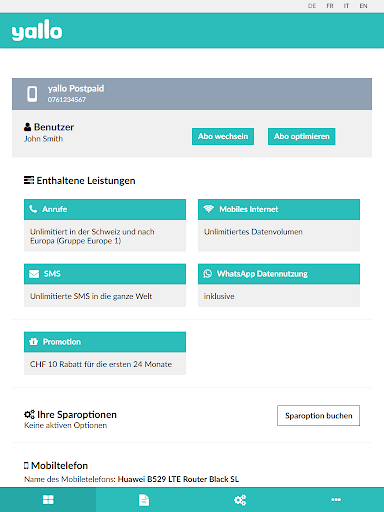Open the document tab in bottom bar
This screenshot has height=512, width=384.
pyautogui.click(x=144, y=499)
